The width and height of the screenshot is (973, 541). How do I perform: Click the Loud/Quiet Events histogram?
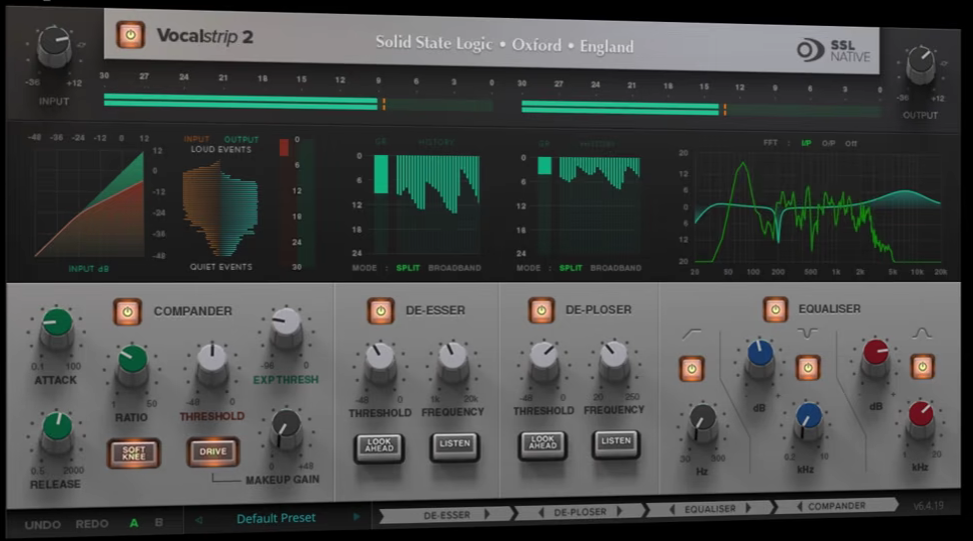[x=220, y=208]
